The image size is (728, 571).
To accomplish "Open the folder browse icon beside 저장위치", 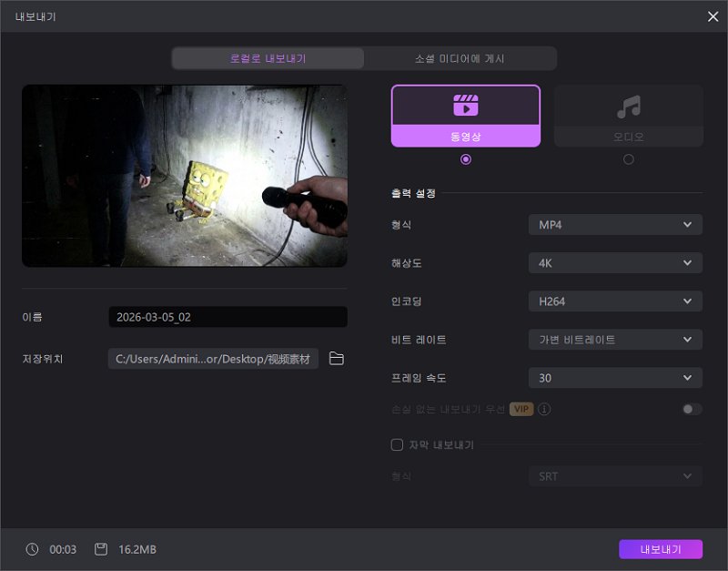I will click(336, 359).
